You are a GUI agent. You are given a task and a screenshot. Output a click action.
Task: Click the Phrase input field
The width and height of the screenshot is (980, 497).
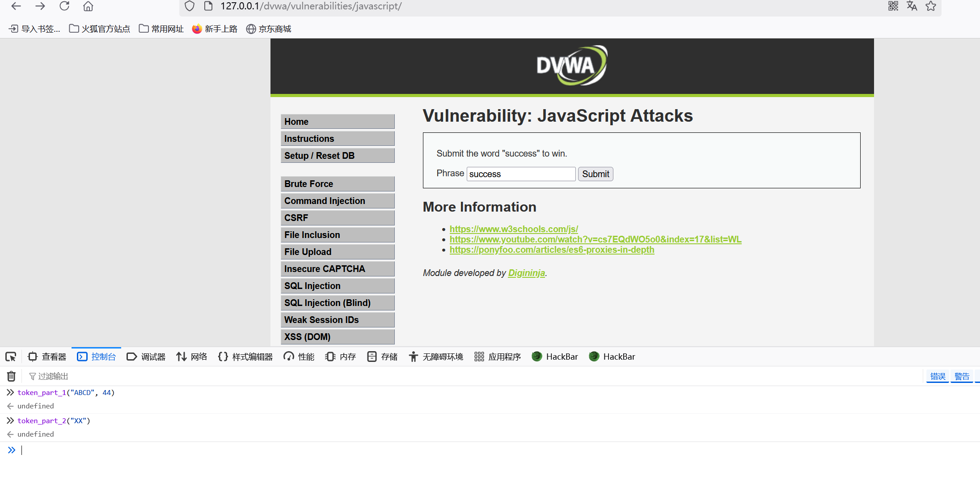(x=521, y=174)
